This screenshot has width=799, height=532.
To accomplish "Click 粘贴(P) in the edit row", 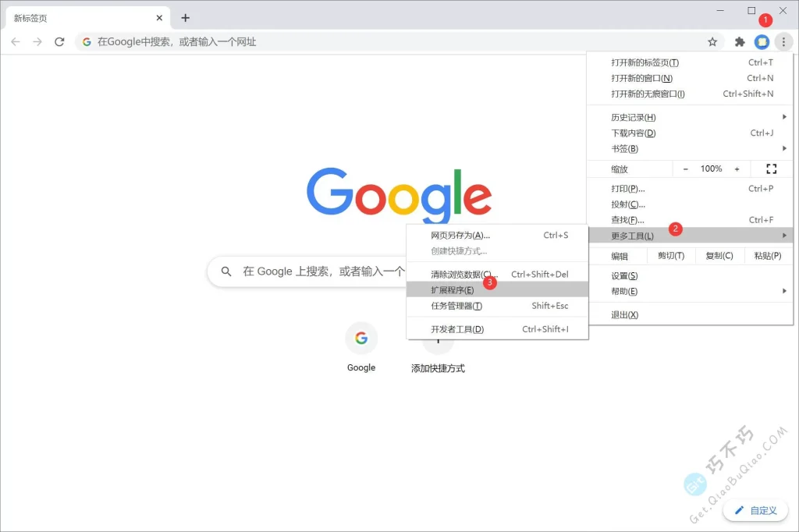I will (768, 256).
